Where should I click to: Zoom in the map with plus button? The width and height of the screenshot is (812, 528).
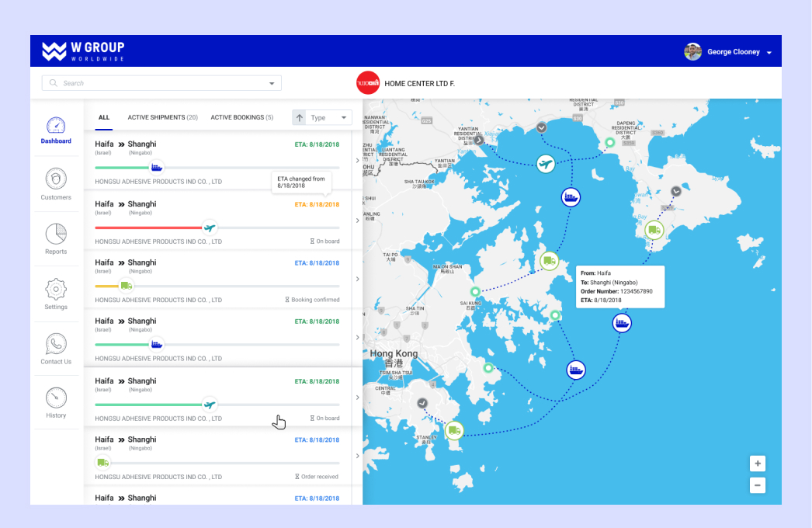pos(758,464)
